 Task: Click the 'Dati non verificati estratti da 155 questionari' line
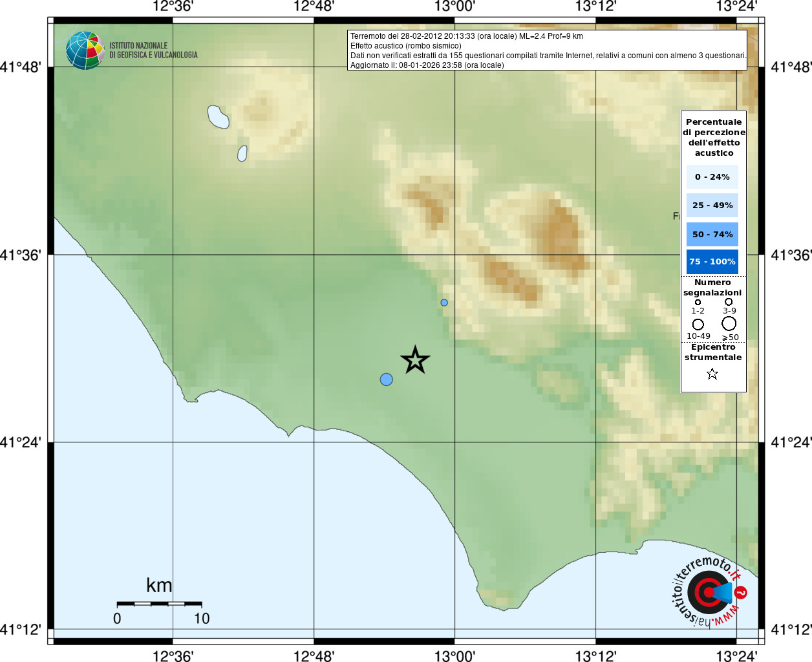(548, 56)
